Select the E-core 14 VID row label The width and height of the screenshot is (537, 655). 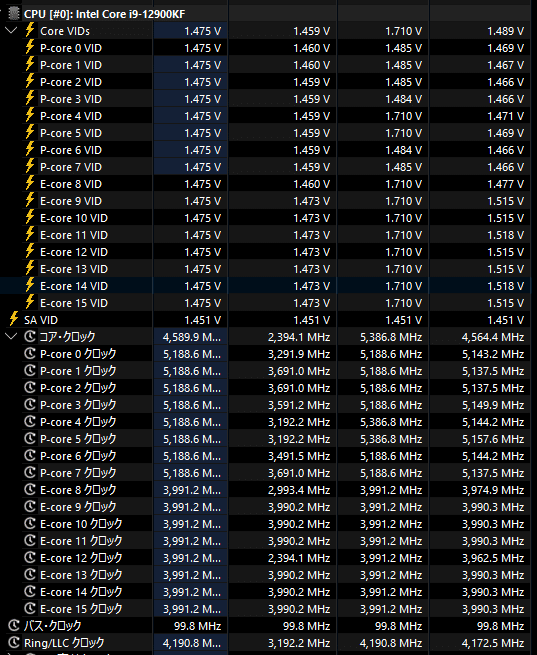click(74, 286)
